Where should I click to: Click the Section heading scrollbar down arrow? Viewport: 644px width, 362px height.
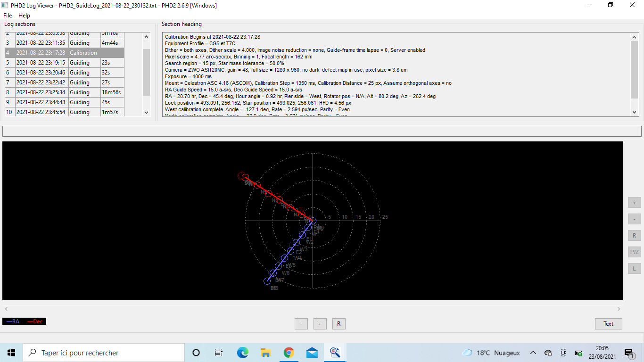click(635, 112)
